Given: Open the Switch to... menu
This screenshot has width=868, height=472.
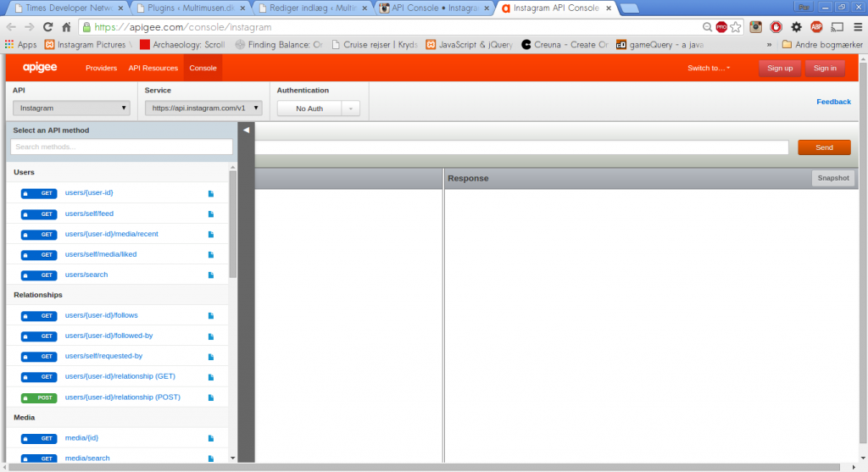Looking at the screenshot, I should [709, 68].
